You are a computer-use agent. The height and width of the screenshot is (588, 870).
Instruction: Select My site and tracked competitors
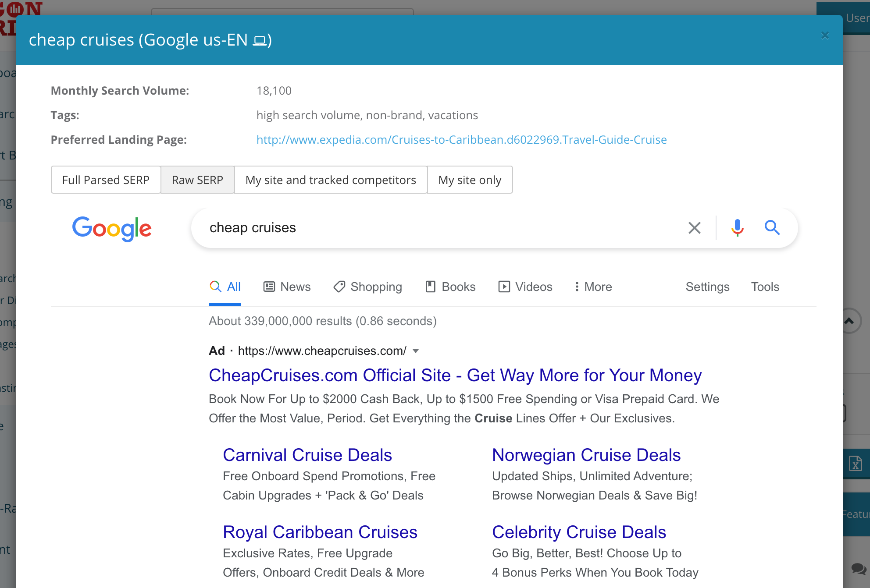pos(331,180)
